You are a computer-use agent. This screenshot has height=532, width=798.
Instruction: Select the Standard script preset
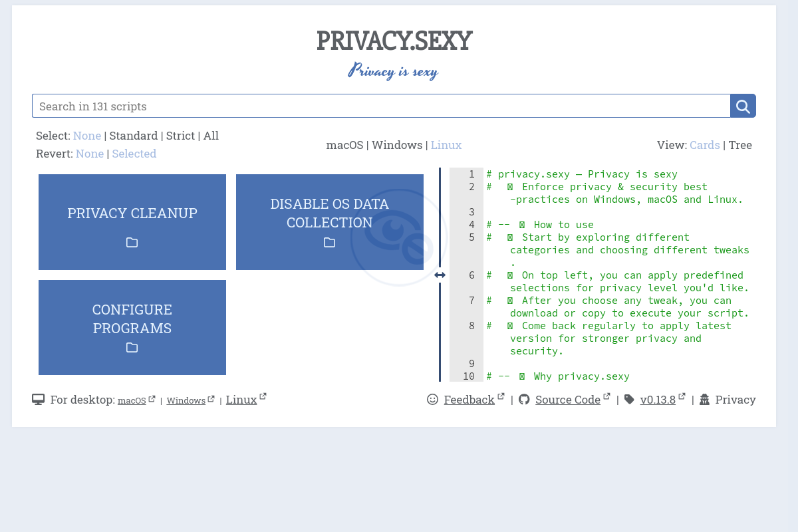pyautogui.click(x=133, y=136)
